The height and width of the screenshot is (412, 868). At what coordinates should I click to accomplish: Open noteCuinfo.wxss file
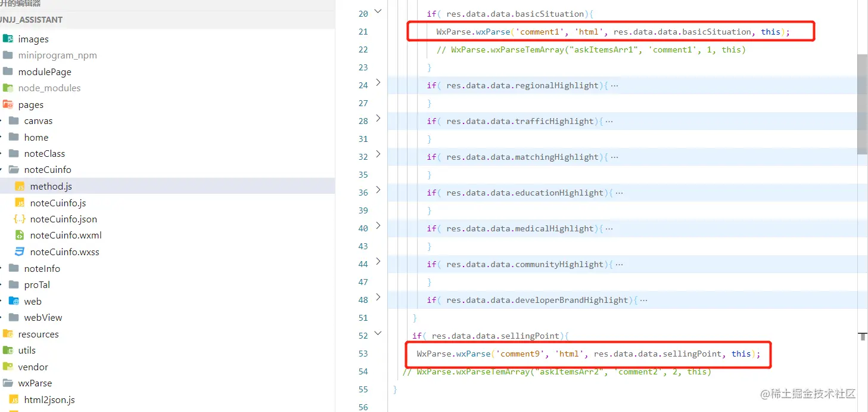point(65,252)
